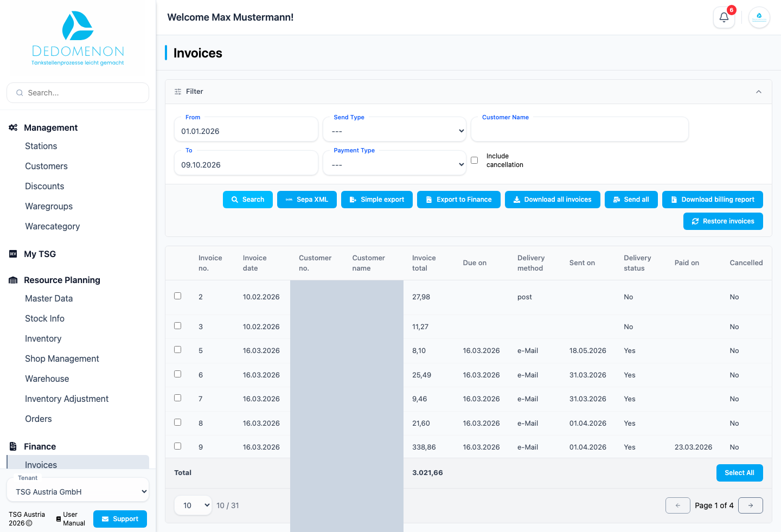Screen dimensions: 781x532
Task: Open the user profile avatar
Action: [x=759, y=17]
